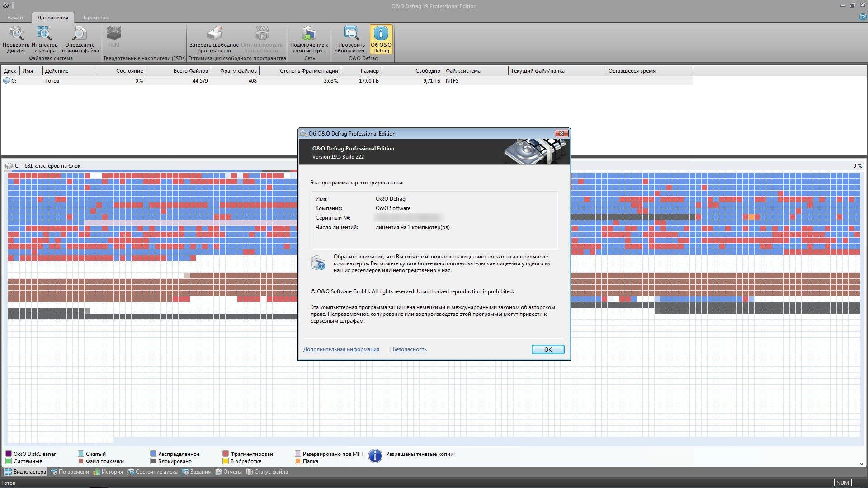
Task: Click the Распределенное blue legend swatch
Action: 153,454
